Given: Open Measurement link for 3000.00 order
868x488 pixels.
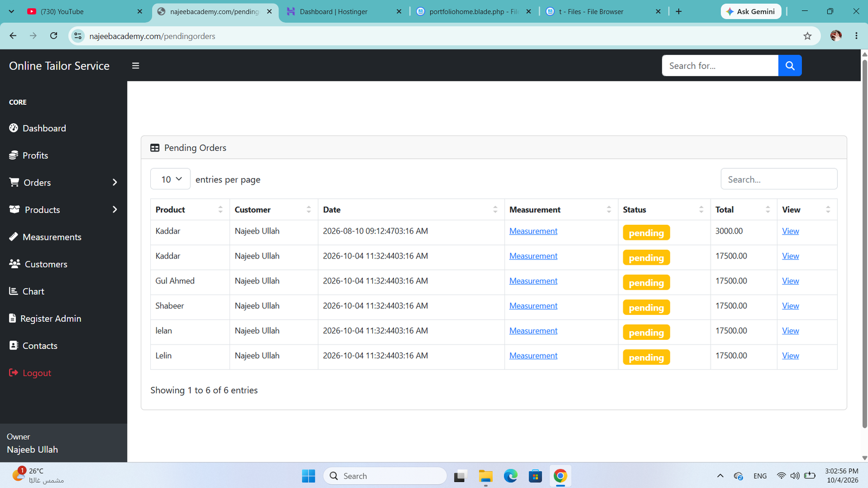Looking at the screenshot, I should coord(533,231).
